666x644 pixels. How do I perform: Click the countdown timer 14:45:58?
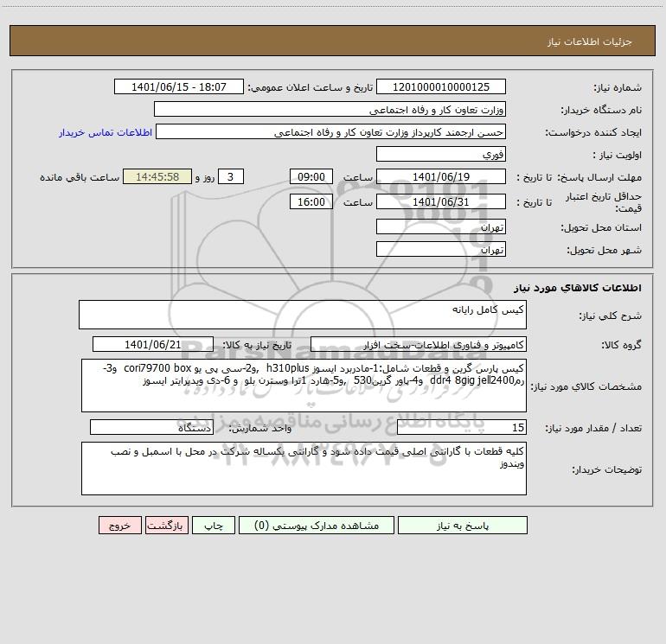coord(157,176)
